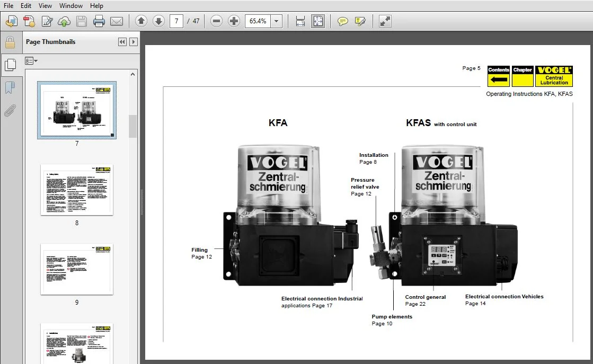Click the VOGEL Central Lubrication logo button
The image size is (593, 364).
pyautogui.click(x=554, y=76)
